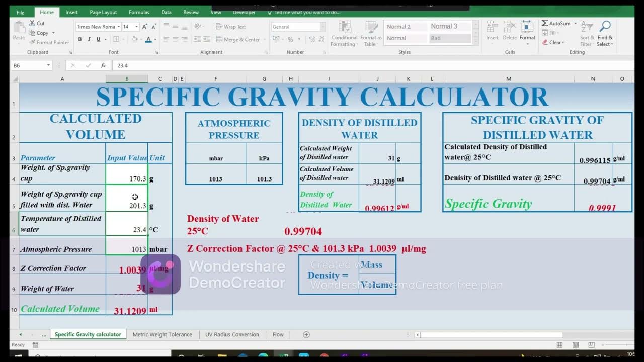Toggle Bold formatting
This screenshot has width=644, height=362.
point(80,39)
